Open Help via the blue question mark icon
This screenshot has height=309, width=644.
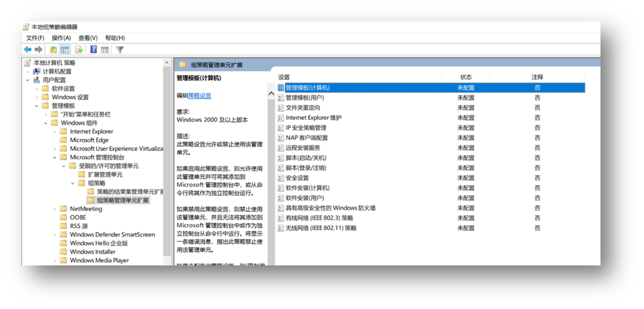pos(93,50)
